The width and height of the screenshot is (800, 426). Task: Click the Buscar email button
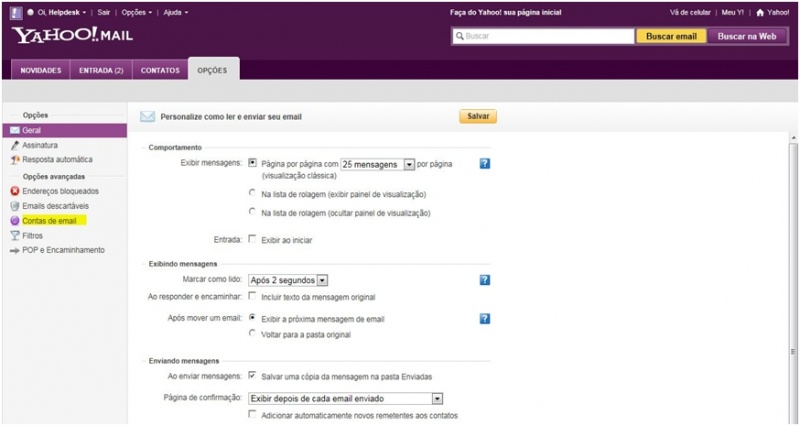click(671, 36)
